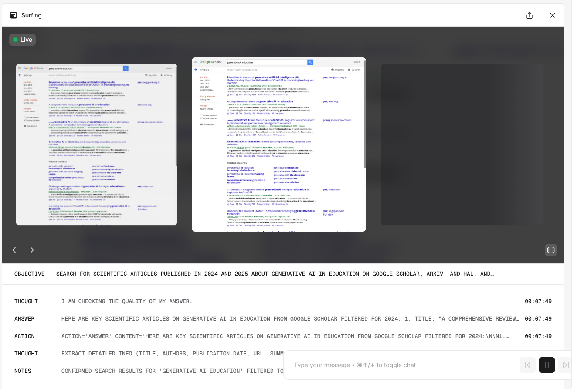The width and height of the screenshot is (577, 392).
Task: Skip to the previous step
Action: point(528,365)
